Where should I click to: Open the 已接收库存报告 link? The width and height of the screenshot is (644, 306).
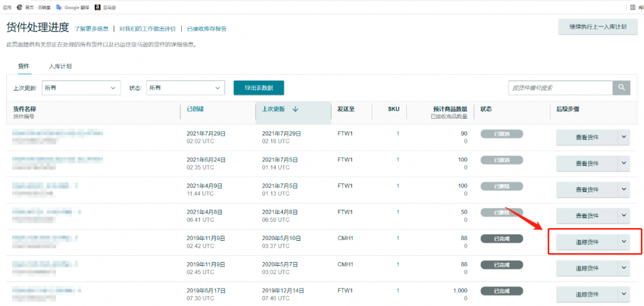pos(206,29)
